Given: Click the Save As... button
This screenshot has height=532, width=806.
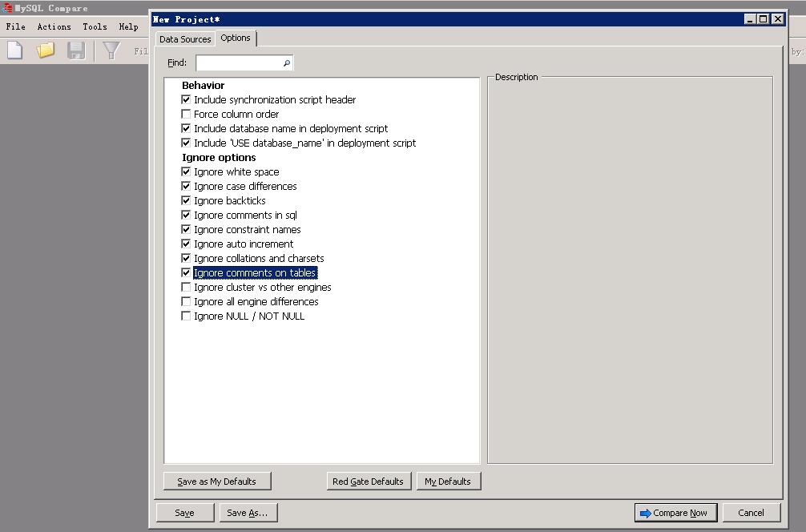Looking at the screenshot, I should [x=248, y=513].
